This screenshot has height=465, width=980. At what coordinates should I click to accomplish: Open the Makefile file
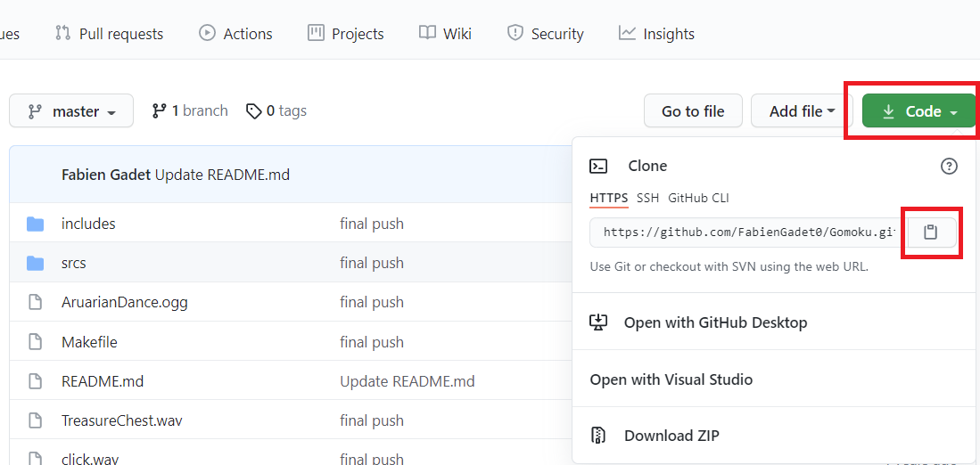(x=89, y=342)
